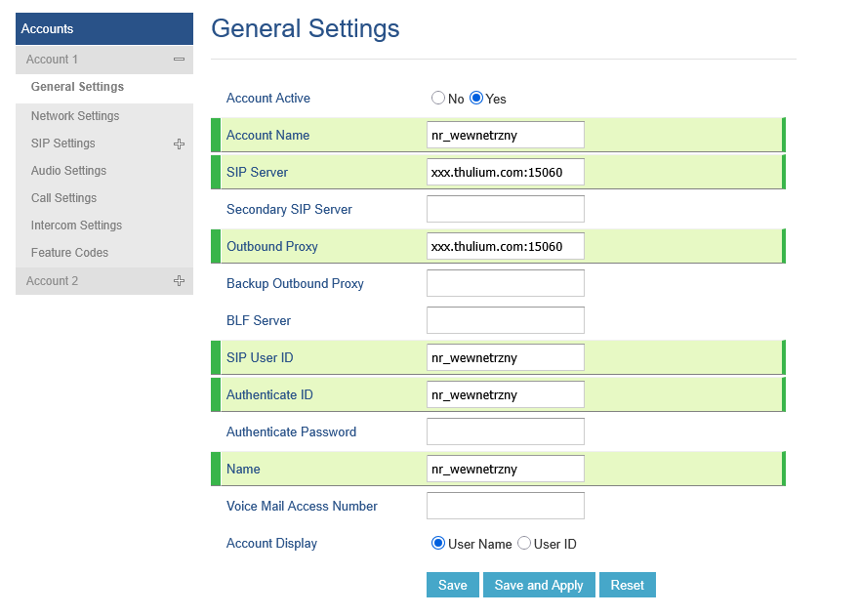
Task: Expand Account 2 with the plus icon
Action: click(x=179, y=281)
